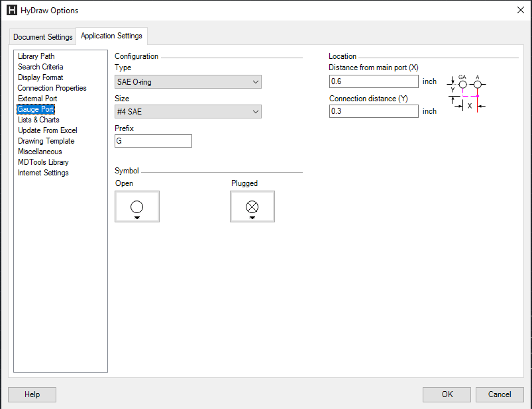Open Display Format settings
The height and width of the screenshot is (409, 532).
click(x=40, y=77)
